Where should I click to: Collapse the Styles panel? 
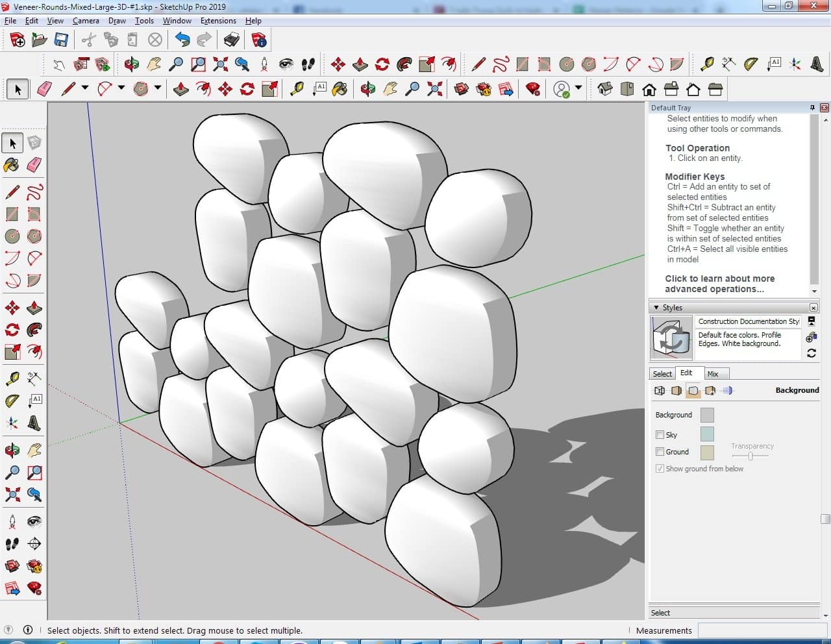coord(656,308)
